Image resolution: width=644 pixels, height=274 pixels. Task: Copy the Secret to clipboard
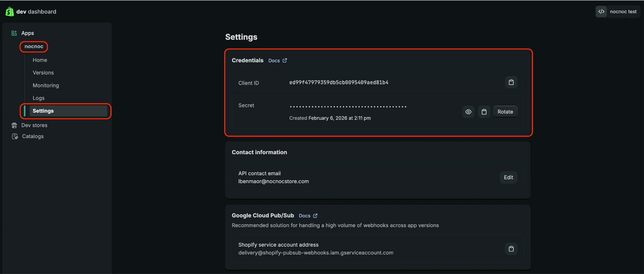click(x=484, y=112)
